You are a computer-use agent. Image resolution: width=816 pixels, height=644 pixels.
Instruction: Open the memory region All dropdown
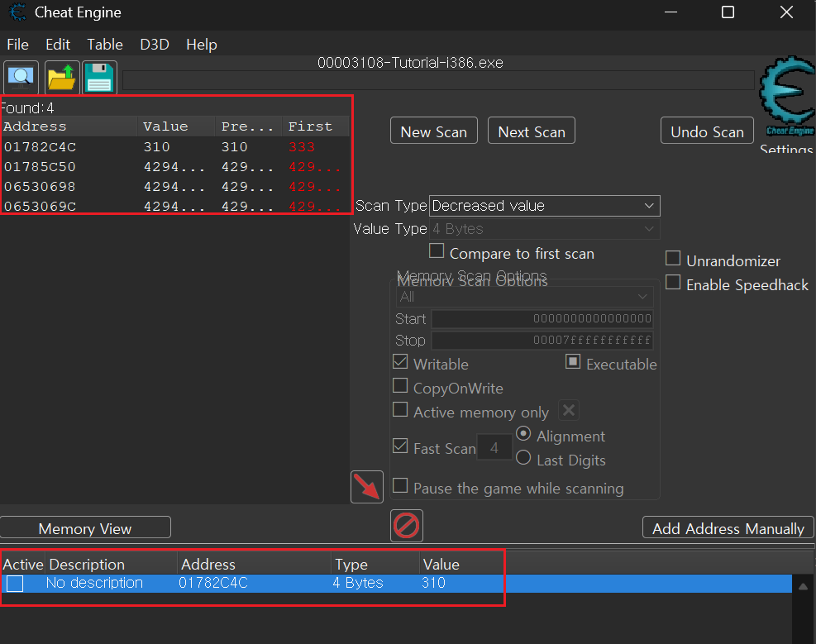coord(525,297)
